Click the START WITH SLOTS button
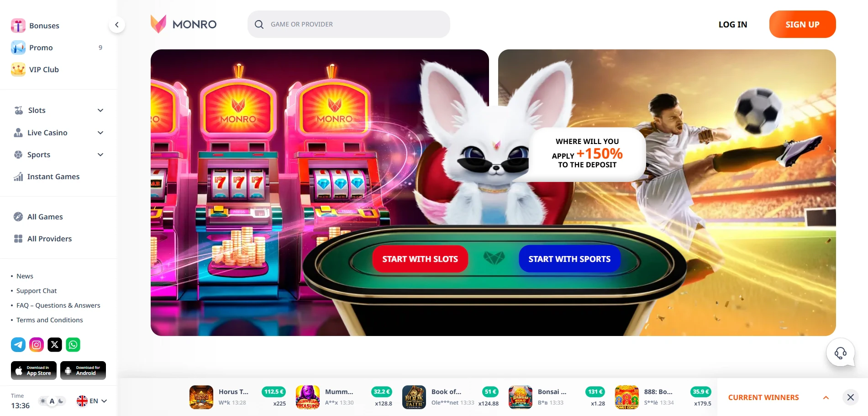 coord(420,259)
